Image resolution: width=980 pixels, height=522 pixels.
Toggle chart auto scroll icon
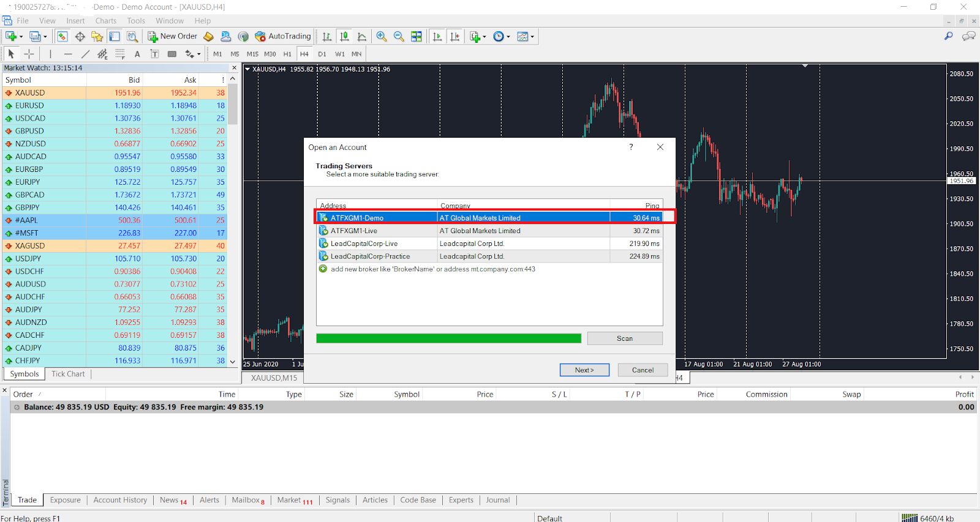click(437, 37)
